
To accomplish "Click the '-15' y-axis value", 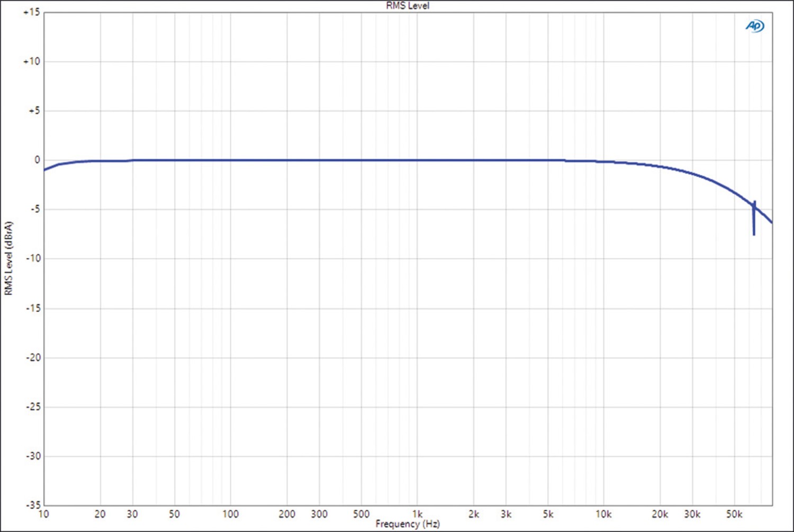I will (33, 308).
